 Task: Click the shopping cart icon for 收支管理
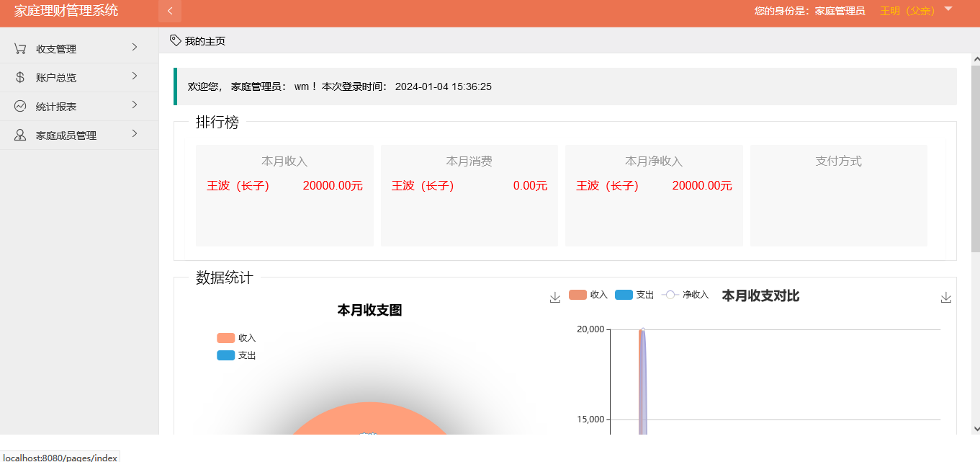click(20, 48)
